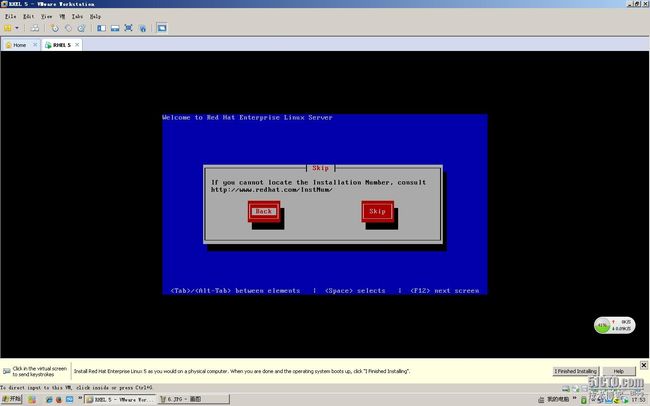Toggle the library sidebar view icon
Image resolution: width=650 pixels, height=406 pixels.
pos(102,28)
